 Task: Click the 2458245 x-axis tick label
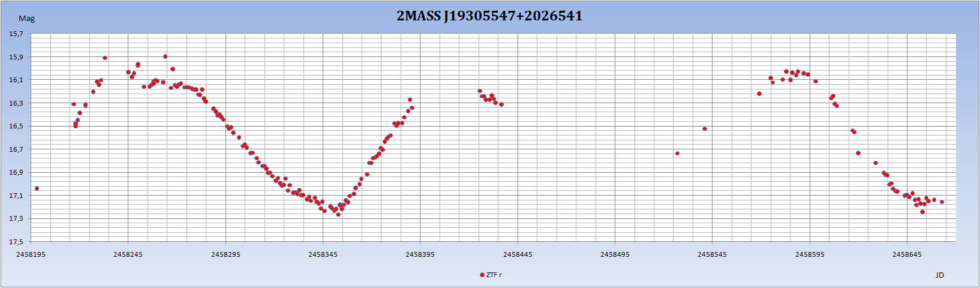(128, 254)
